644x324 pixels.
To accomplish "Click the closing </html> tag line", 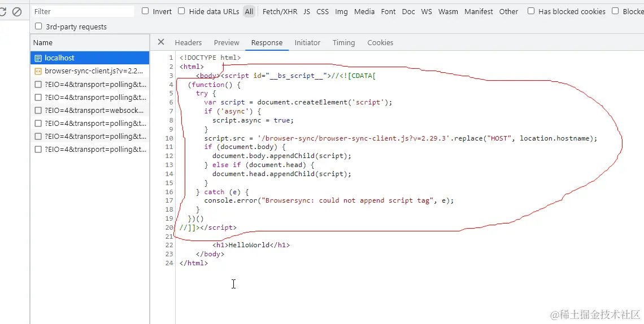I will (193, 263).
